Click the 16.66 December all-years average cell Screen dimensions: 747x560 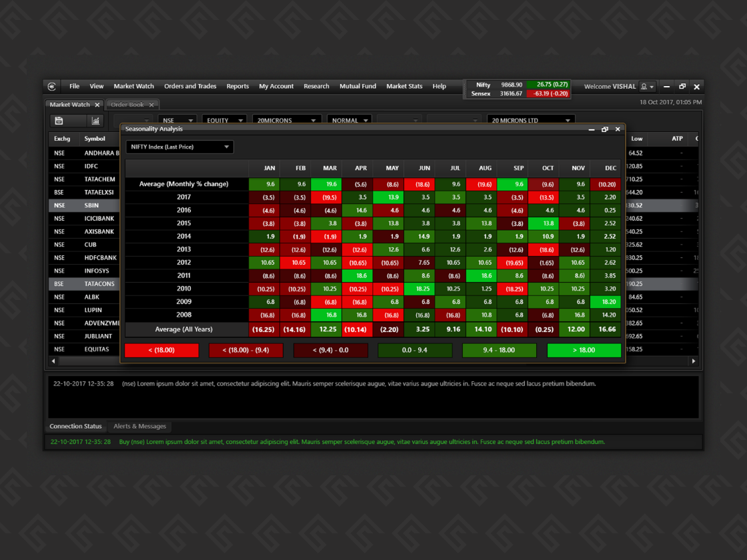606,329
